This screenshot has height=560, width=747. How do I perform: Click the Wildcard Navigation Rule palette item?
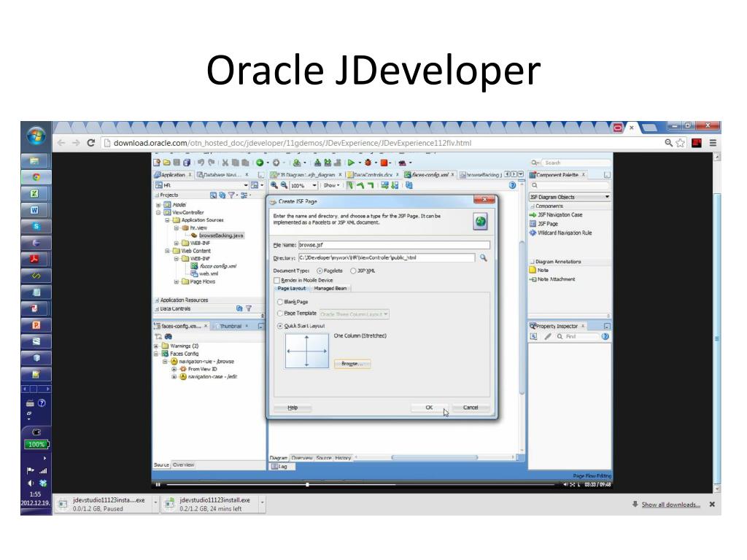(561, 233)
